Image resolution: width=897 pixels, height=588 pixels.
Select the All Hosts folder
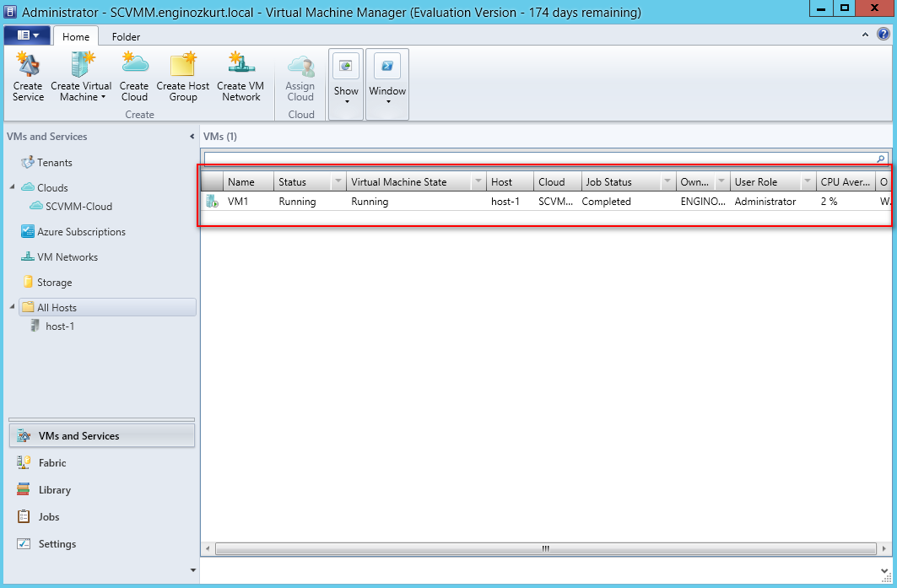(107, 307)
